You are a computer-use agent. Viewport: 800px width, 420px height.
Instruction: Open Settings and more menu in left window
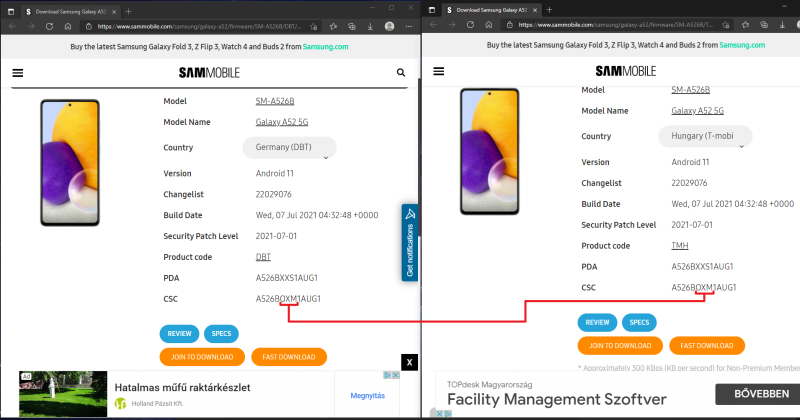click(409, 27)
